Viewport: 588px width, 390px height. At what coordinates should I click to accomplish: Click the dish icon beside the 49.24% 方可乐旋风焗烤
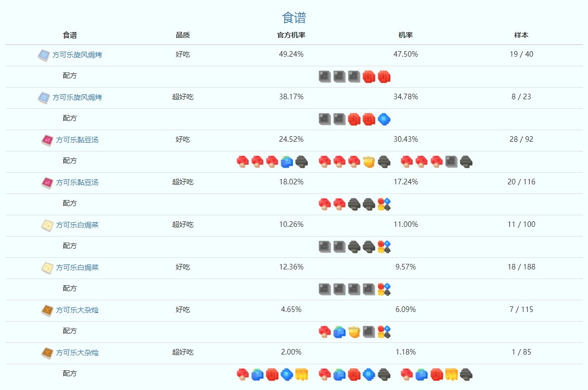pos(44,55)
